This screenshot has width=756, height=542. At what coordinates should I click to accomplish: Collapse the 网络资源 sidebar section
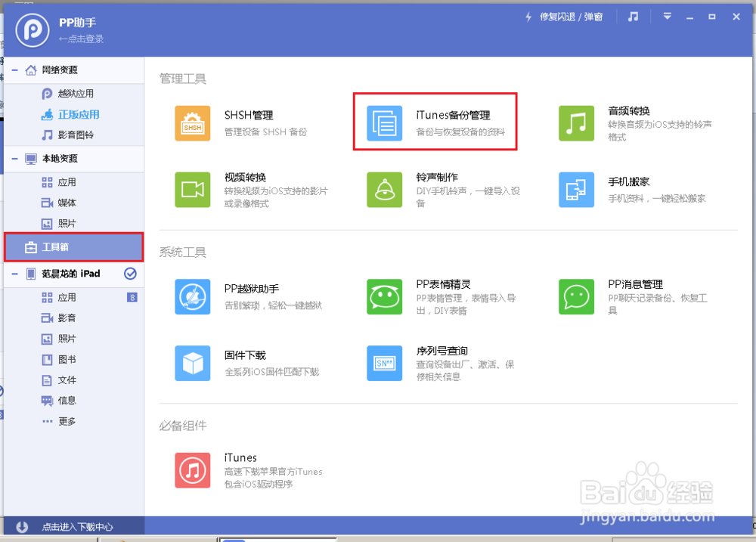pos(13,70)
